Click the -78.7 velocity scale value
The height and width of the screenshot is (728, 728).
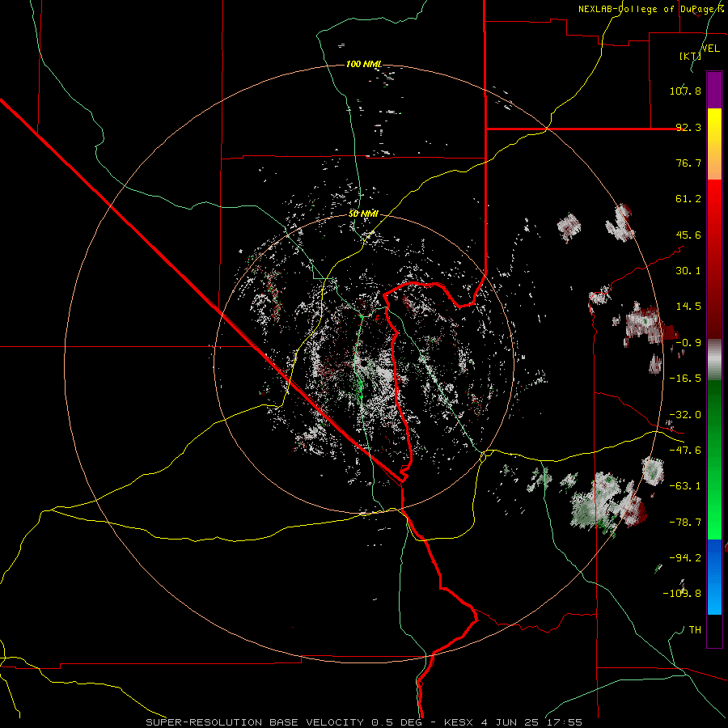pos(685,523)
